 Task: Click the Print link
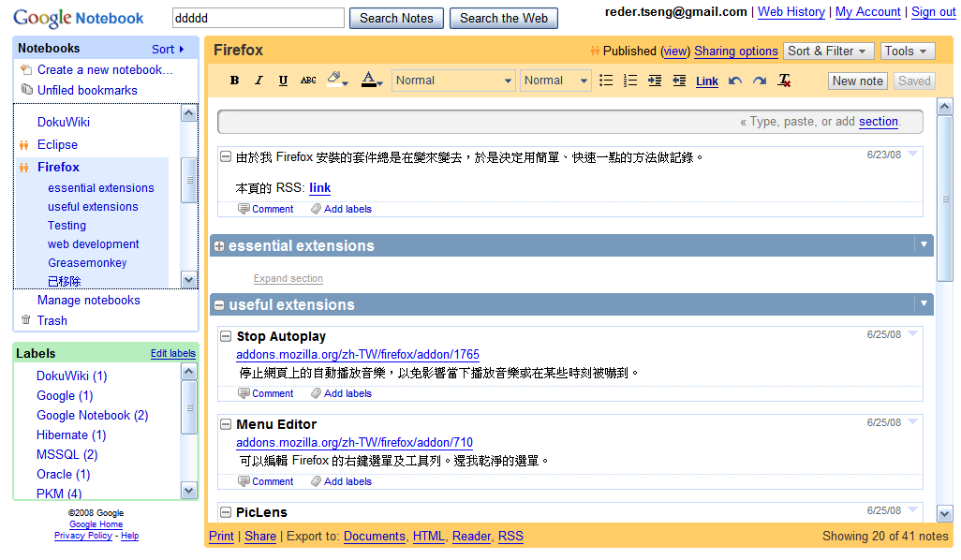(221, 537)
